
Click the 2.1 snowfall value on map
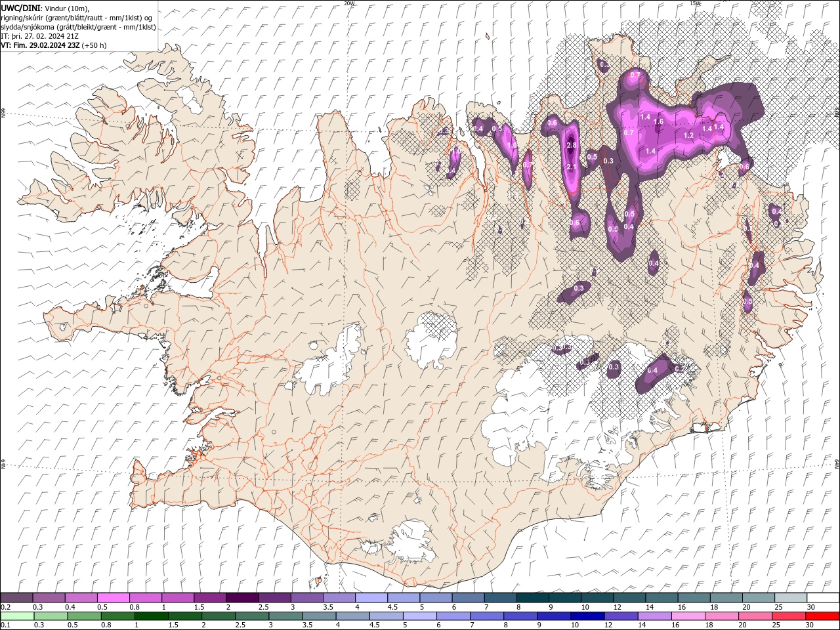(571, 167)
